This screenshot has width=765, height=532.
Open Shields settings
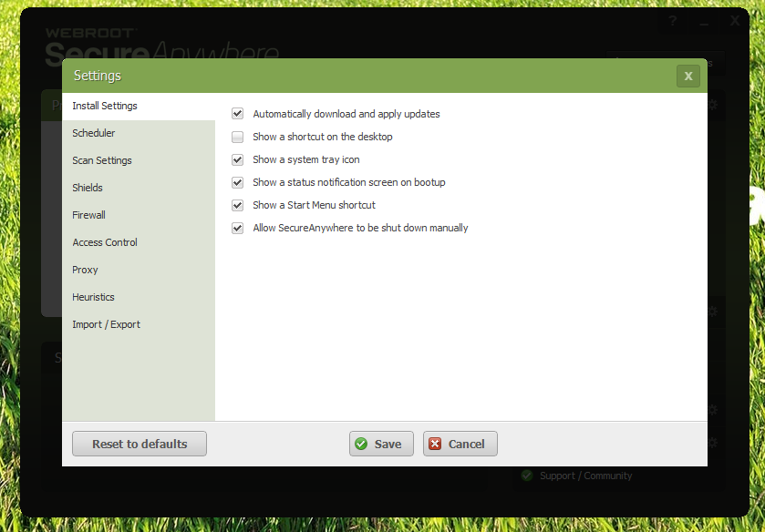pos(139,188)
